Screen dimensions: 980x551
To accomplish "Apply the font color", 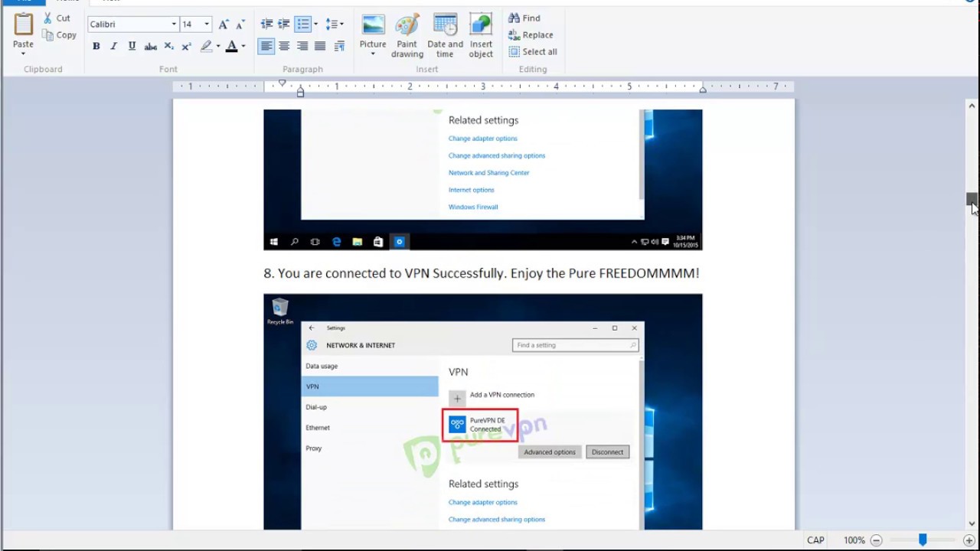I will pyautogui.click(x=232, y=47).
